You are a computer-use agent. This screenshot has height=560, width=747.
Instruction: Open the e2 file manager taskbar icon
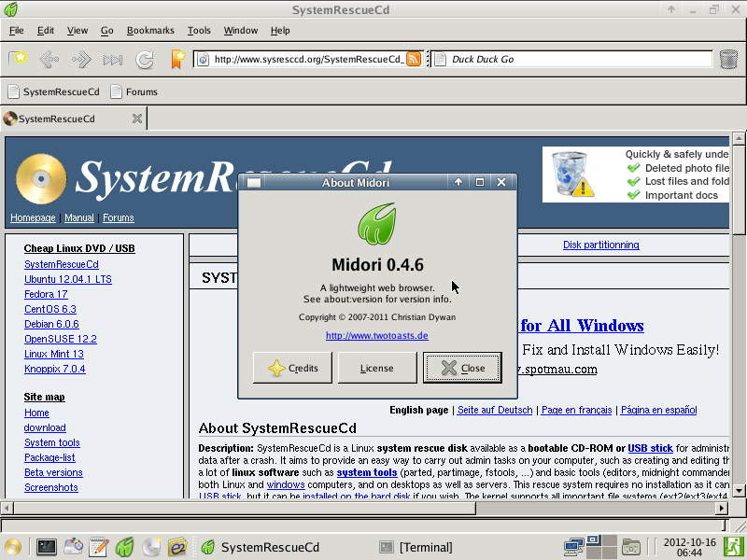pyautogui.click(x=176, y=547)
